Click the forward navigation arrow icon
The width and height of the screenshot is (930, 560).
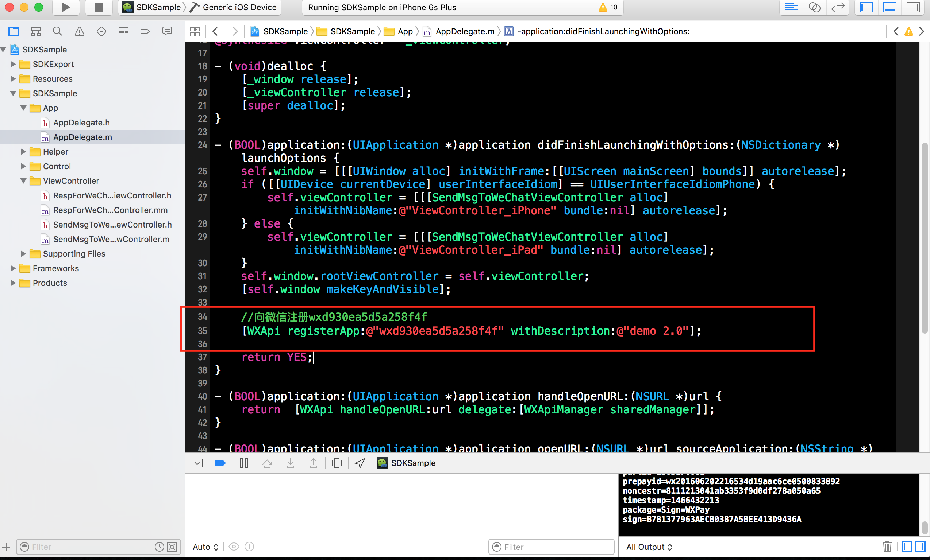(x=235, y=31)
